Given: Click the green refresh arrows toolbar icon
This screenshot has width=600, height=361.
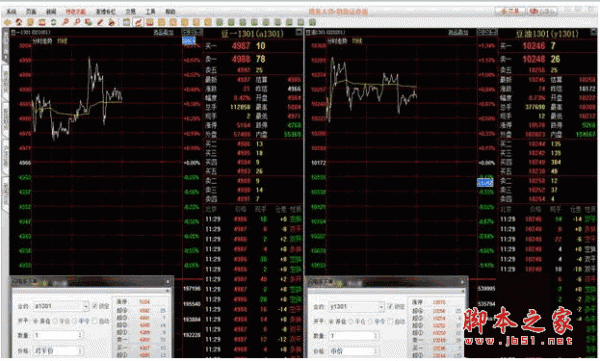Looking at the screenshot, I should (x=54, y=22).
